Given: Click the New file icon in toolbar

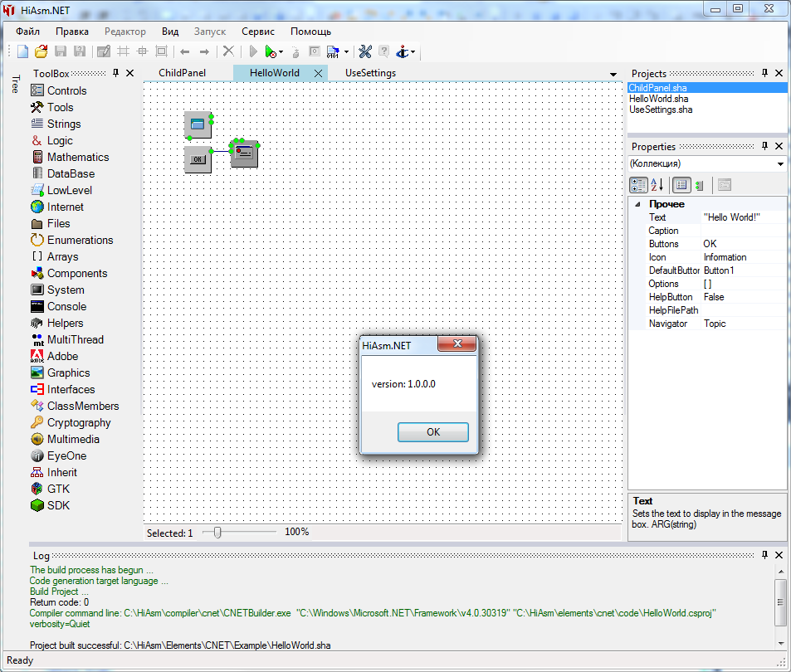Looking at the screenshot, I should pos(23,51).
